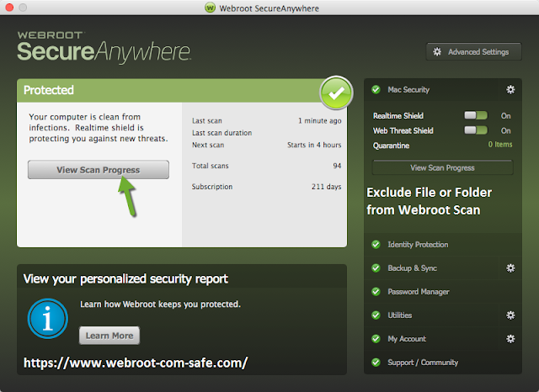The height and width of the screenshot is (392, 539).
Task: Open Advanced Settings
Action: pos(473,52)
